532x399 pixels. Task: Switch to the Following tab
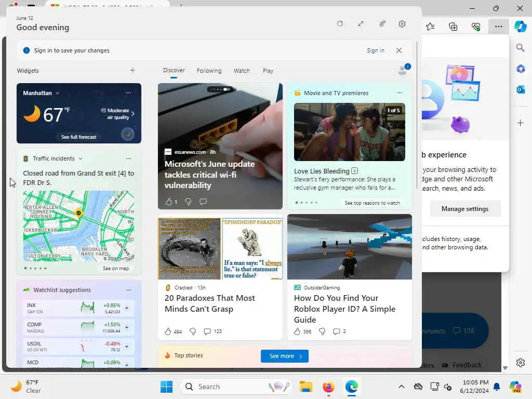click(x=209, y=71)
